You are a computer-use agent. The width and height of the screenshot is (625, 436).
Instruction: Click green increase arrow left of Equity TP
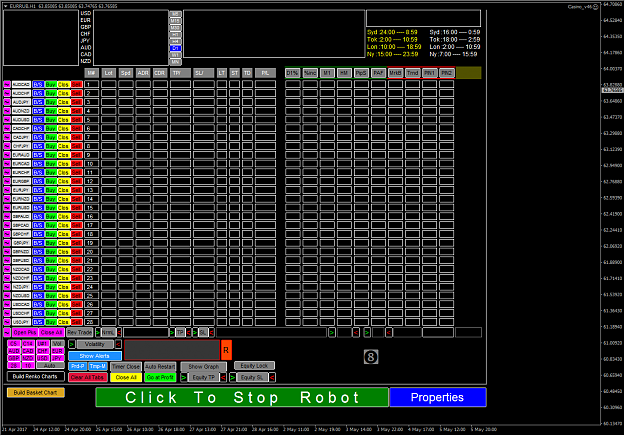(x=184, y=377)
